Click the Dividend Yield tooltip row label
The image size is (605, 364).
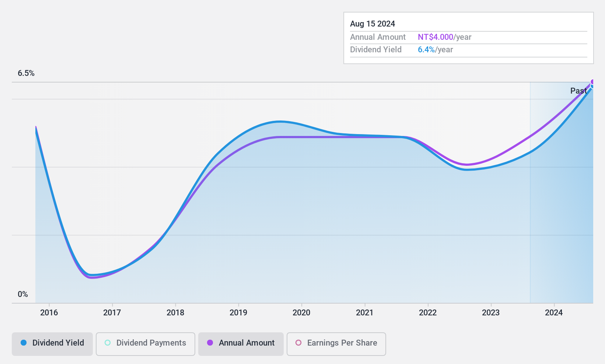[x=376, y=50]
